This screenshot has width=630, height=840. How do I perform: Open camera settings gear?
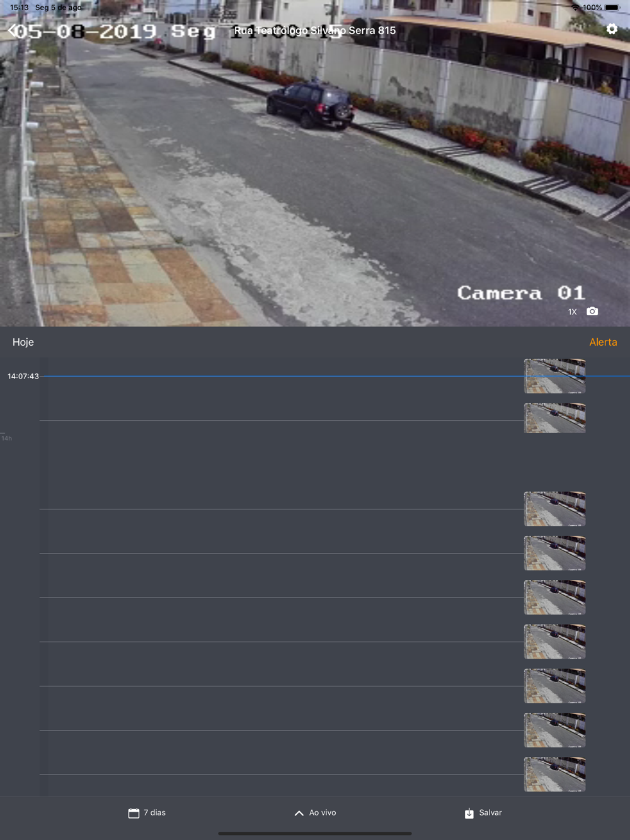(x=612, y=30)
